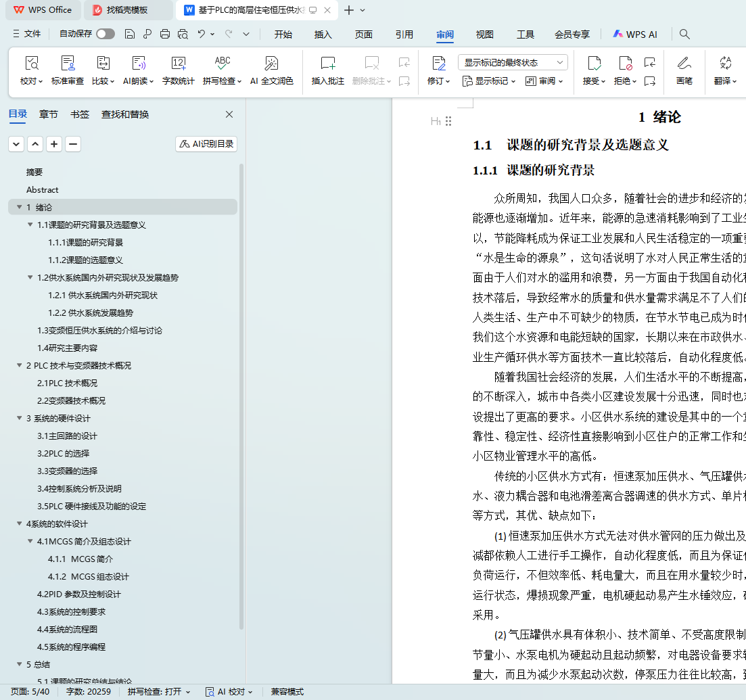Switch to the 插入 ribbon tab
The width and height of the screenshot is (746, 700).
pyautogui.click(x=323, y=34)
